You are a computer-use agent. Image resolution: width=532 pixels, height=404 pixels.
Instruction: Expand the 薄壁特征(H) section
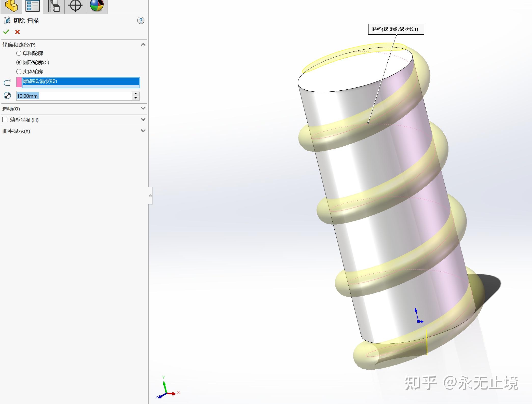point(143,120)
